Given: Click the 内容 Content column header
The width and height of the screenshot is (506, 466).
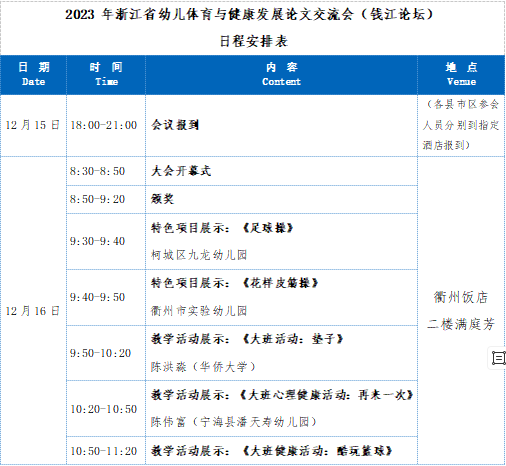Looking at the screenshot, I should tap(281, 75).
